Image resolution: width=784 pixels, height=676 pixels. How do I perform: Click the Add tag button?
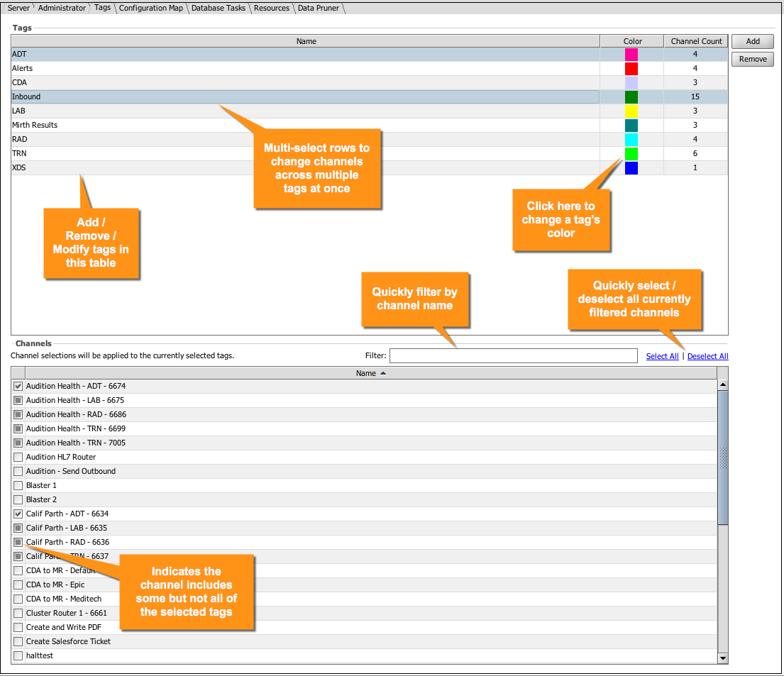tap(752, 42)
